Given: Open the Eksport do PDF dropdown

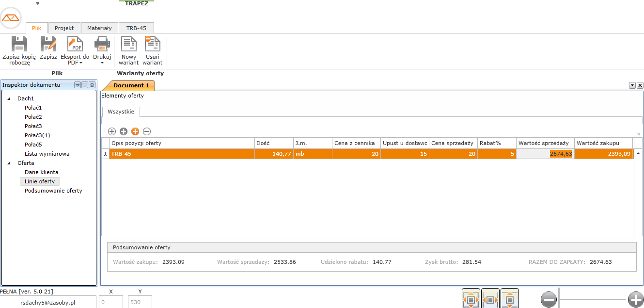Looking at the screenshot, I should [75, 63].
